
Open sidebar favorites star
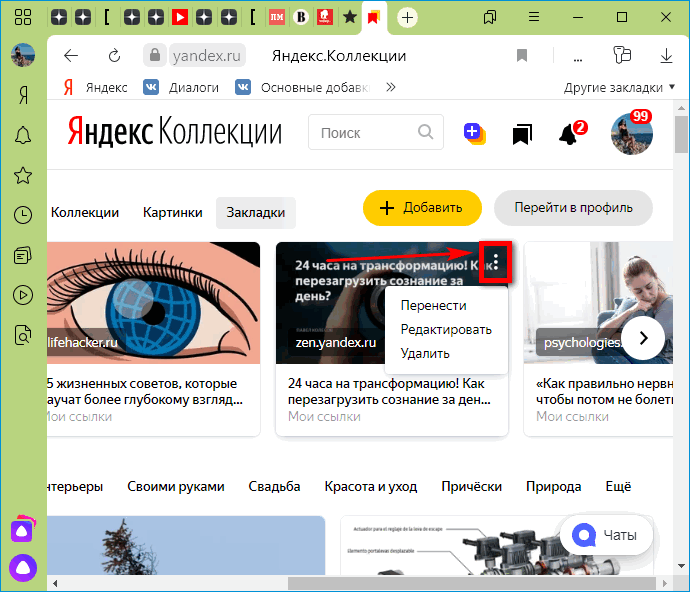[x=23, y=175]
